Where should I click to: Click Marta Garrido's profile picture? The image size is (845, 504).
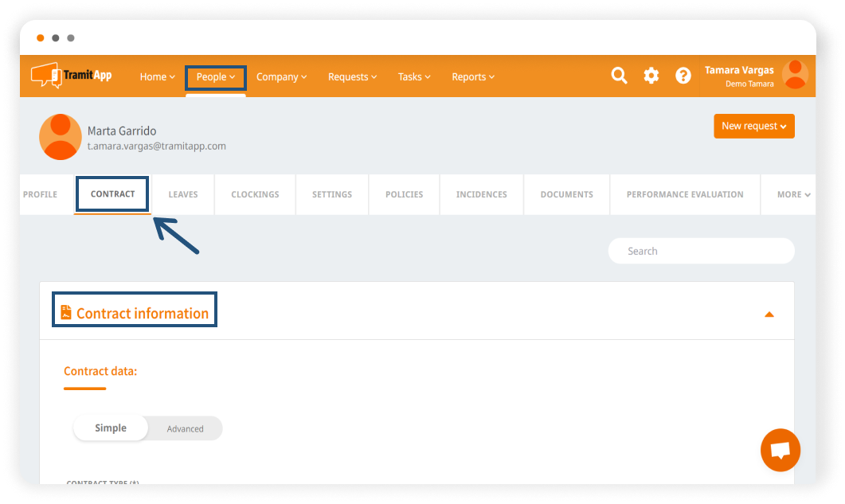point(61,137)
